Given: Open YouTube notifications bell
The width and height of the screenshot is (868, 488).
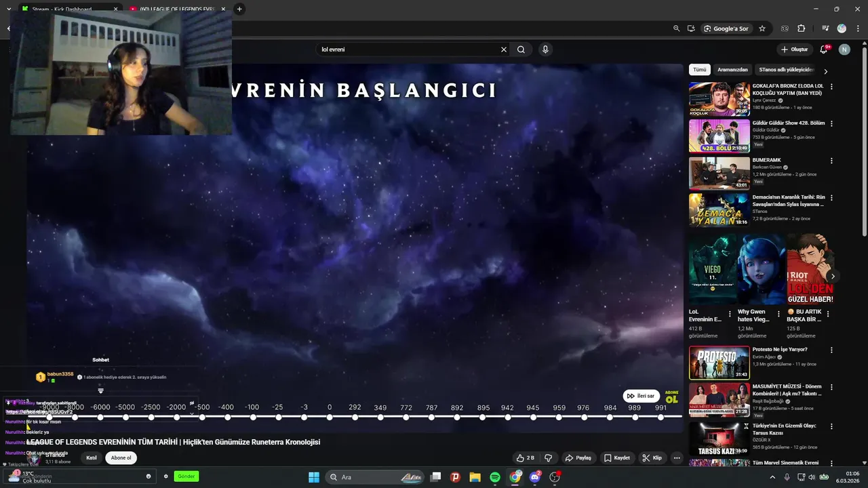Looking at the screenshot, I should tap(824, 49).
